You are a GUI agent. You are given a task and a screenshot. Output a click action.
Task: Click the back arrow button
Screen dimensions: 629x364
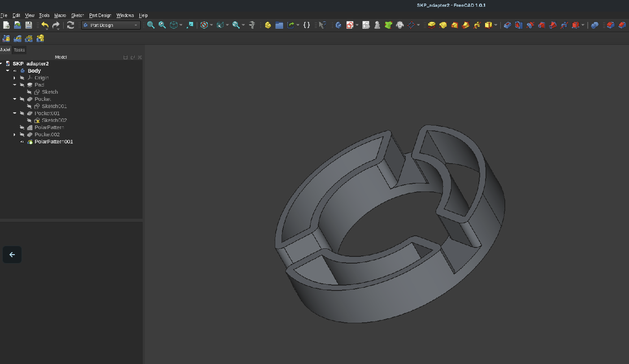pos(12,255)
